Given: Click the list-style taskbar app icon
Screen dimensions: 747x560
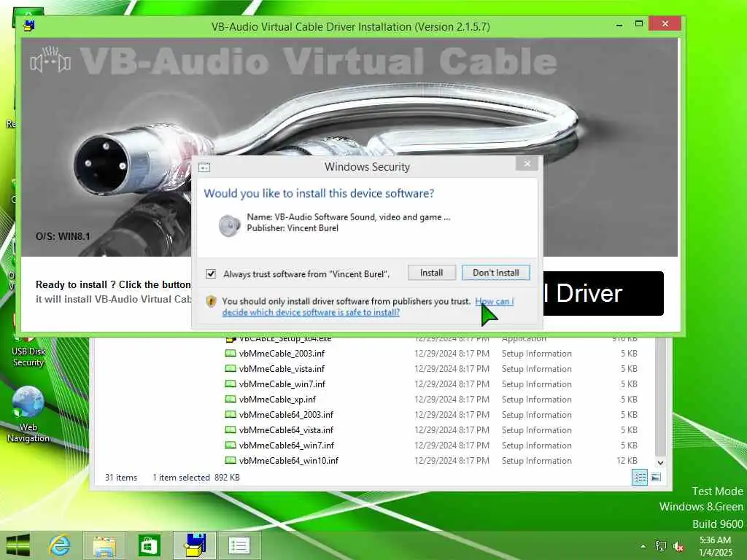Looking at the screenshot, I should 239,545.
